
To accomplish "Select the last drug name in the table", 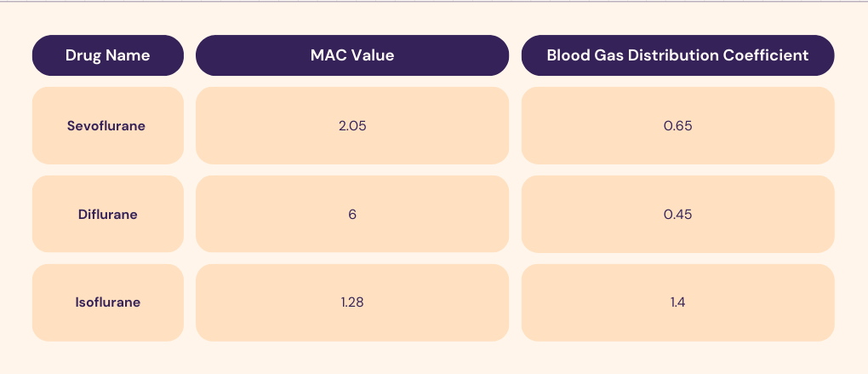I will pos(108,302).
